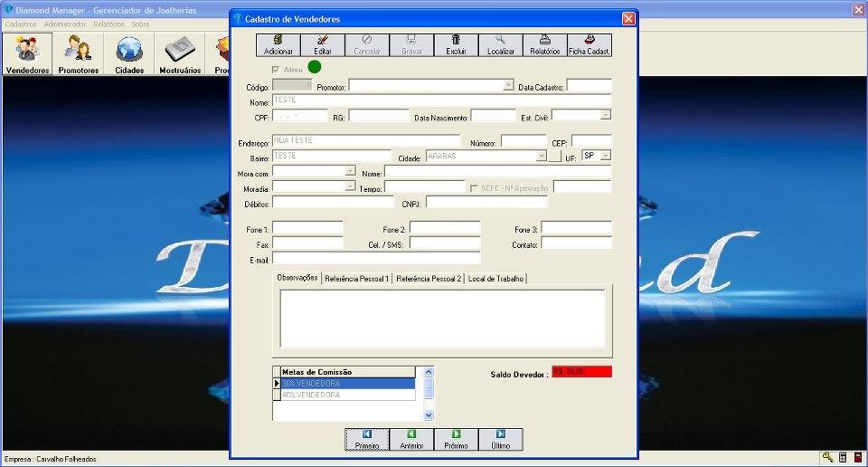
Task: Expand the Promotor dropdown
Action: [508, 85]
